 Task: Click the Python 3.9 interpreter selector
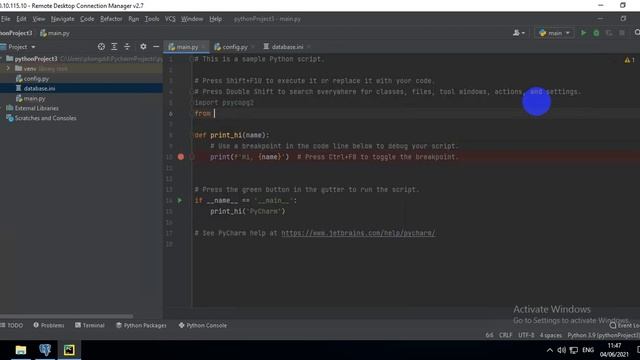tap(603, 335)
